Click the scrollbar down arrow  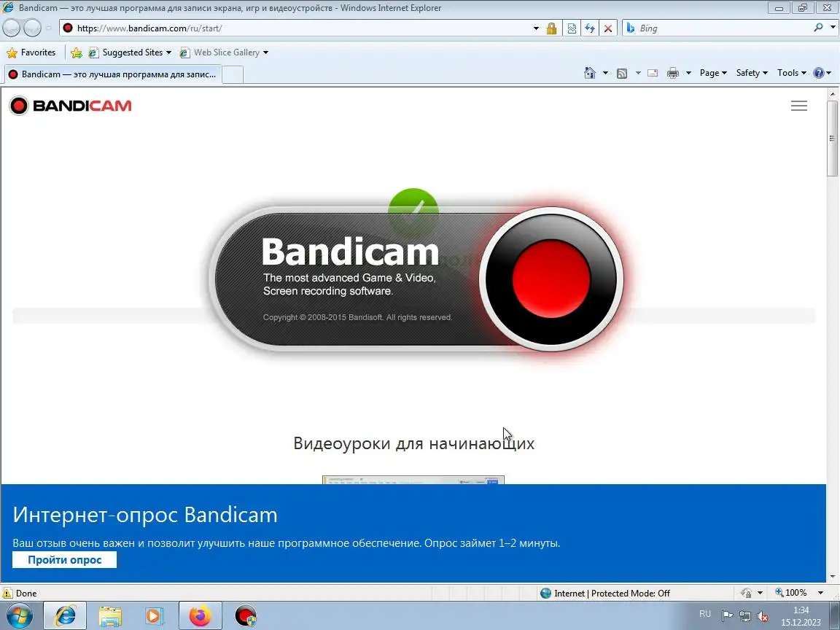tap(833, 577)
